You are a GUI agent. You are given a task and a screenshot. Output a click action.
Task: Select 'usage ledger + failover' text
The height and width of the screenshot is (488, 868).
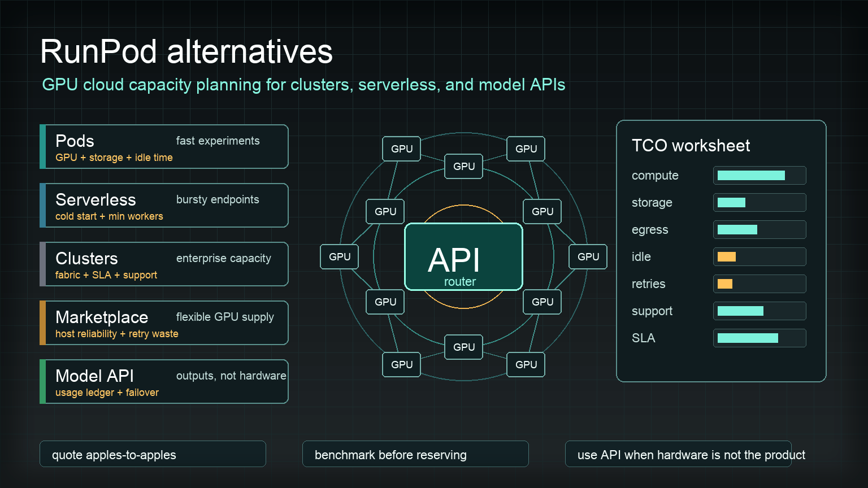point(107,393)
